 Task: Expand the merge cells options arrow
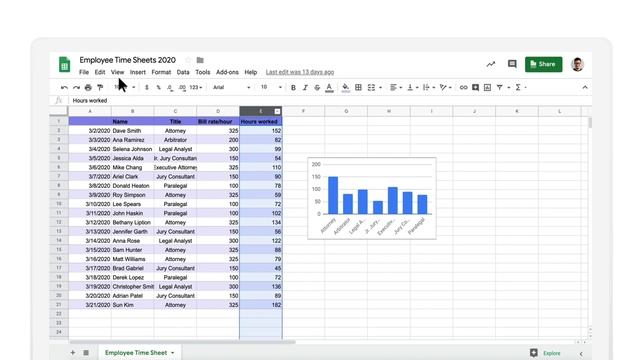tap(380, 87)
